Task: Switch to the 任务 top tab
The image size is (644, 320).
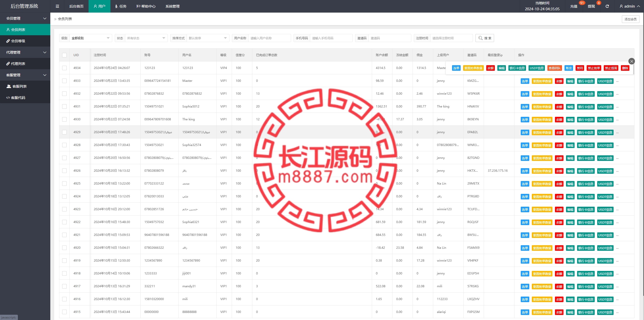Action: click(x=121, y=6)
